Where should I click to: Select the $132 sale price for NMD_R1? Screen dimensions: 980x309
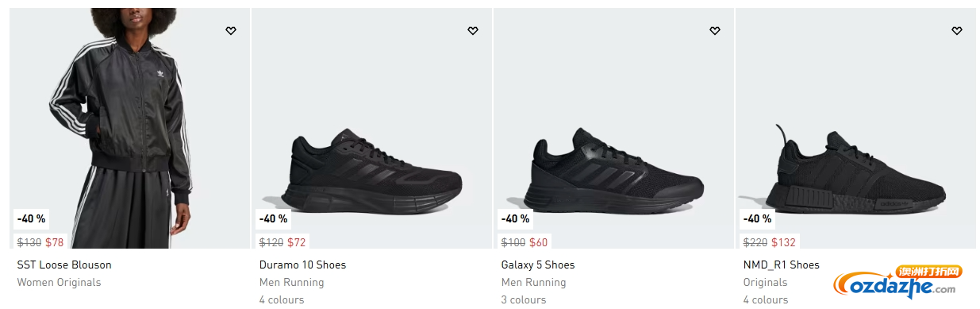782,242
